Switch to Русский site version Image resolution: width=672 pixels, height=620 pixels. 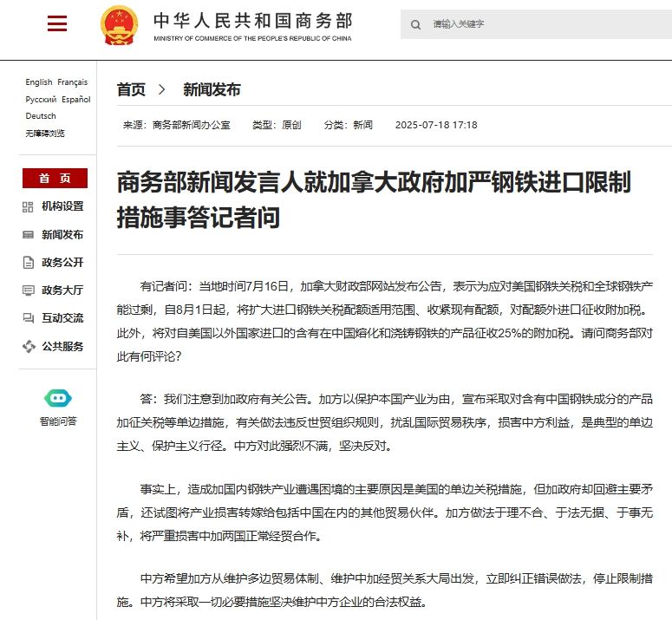click(x=41, y=100)
